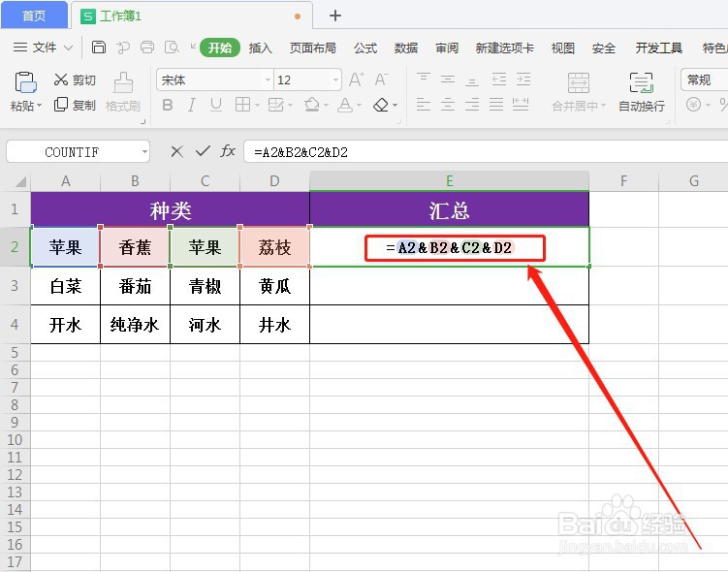728x572 pixels.
Task: Open the 公式 ribbon tab
Action: tap(365, 48)
